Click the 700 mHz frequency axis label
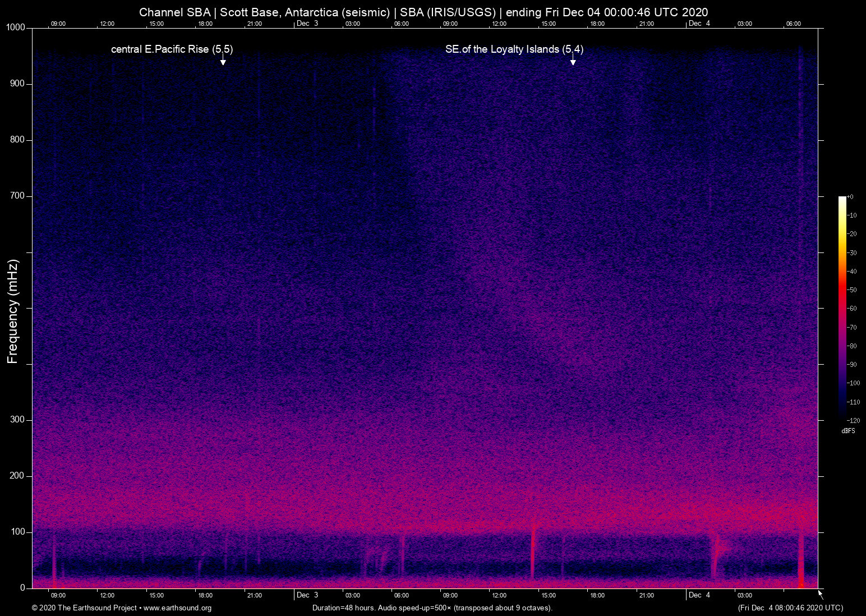 tap(17, 196)
